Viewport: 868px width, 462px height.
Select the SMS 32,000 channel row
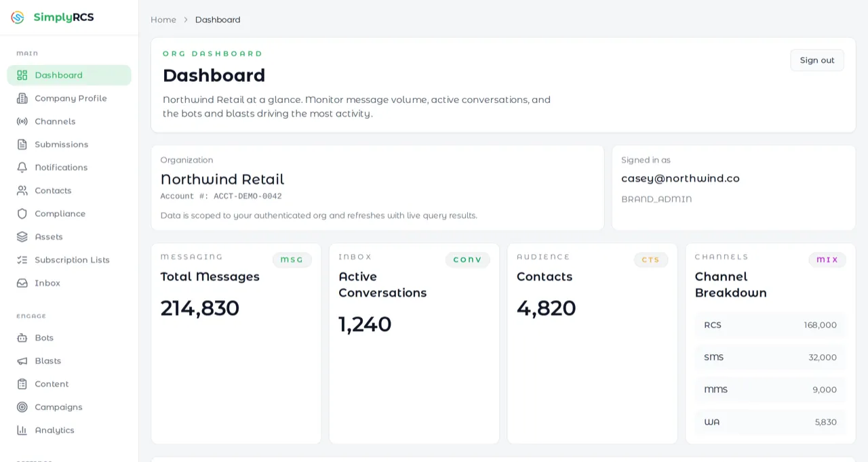tap(770, 357)
